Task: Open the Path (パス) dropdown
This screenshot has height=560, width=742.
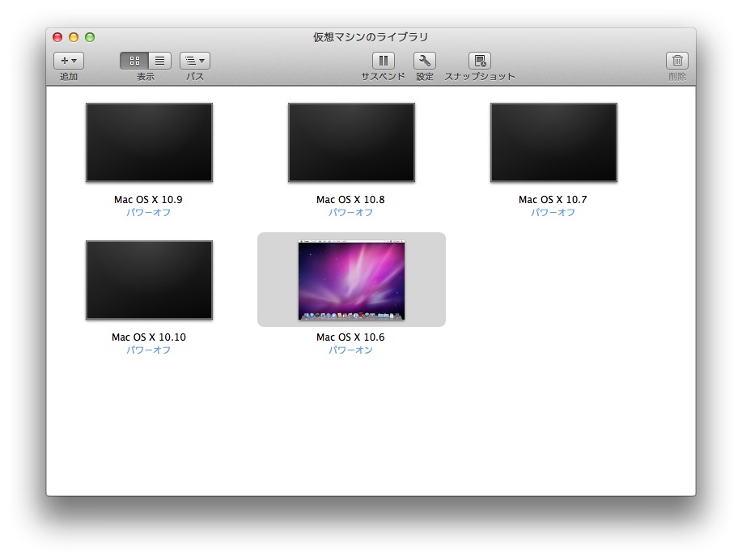Action: click(195, 61)
